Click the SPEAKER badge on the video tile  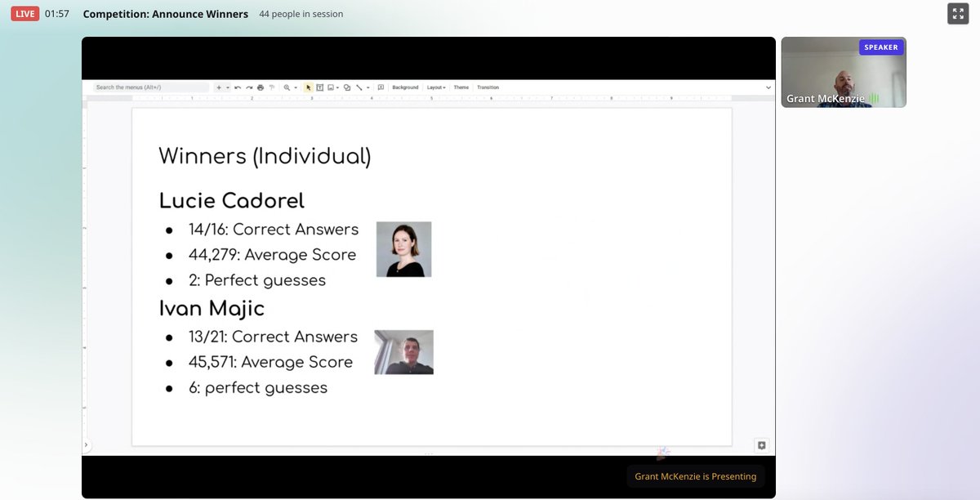point(881,47)
